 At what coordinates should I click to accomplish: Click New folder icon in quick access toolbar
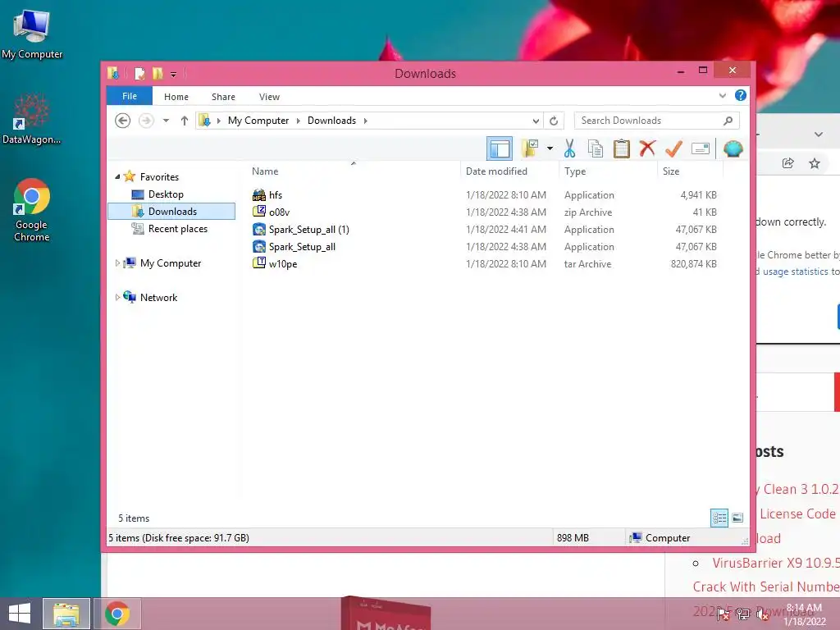pos(157,73)
